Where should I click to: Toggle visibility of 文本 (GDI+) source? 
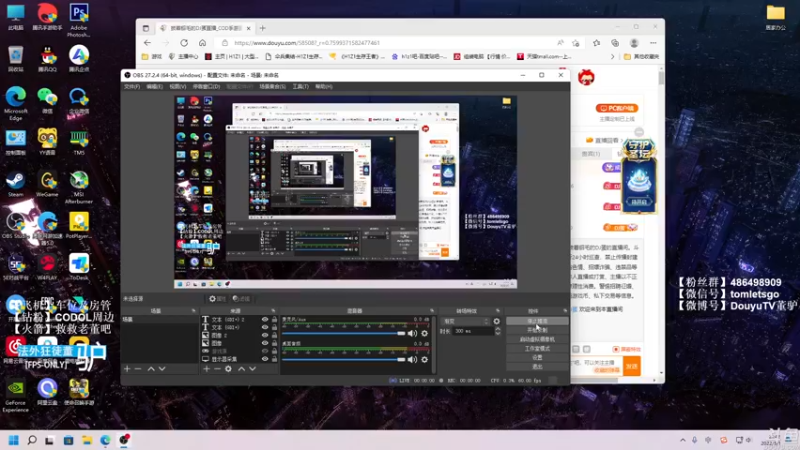coord(265,327)
